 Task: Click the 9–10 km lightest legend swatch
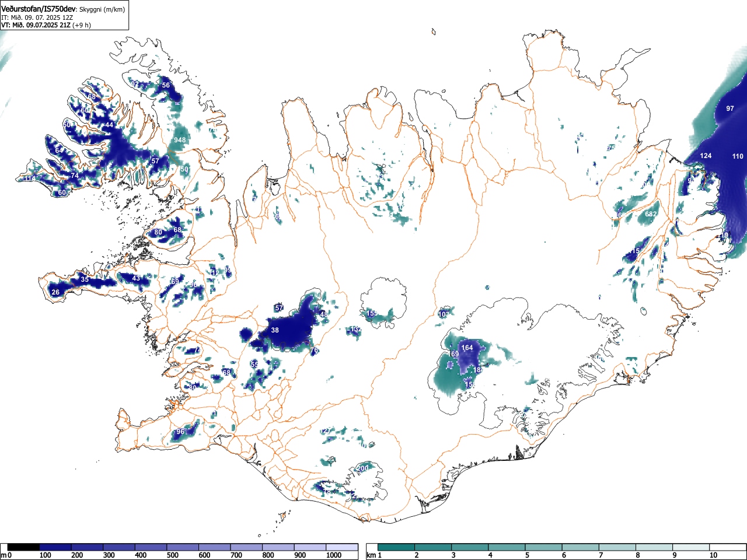tap(692, 547)
